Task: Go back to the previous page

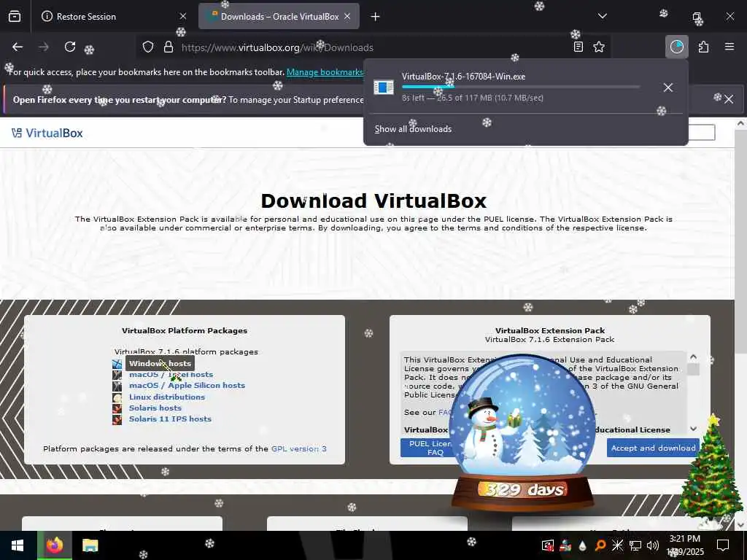Action: pyautogui.click(x=18, y=47)
